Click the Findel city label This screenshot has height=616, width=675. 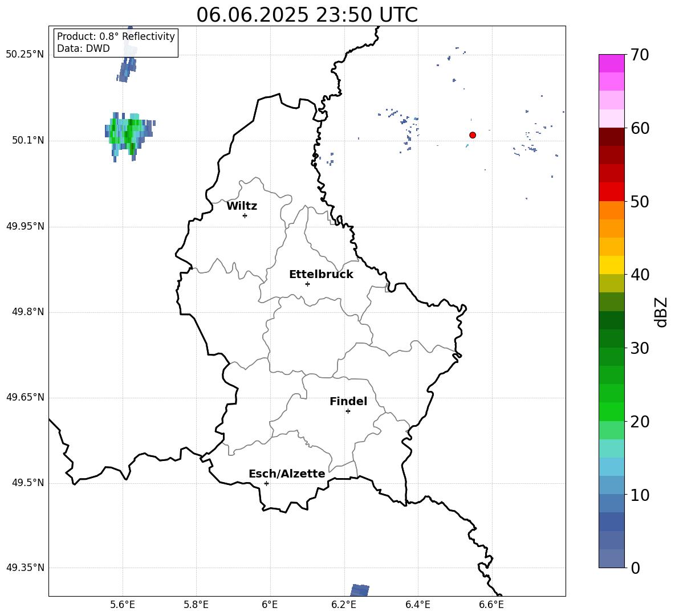[x=348, y=401]
